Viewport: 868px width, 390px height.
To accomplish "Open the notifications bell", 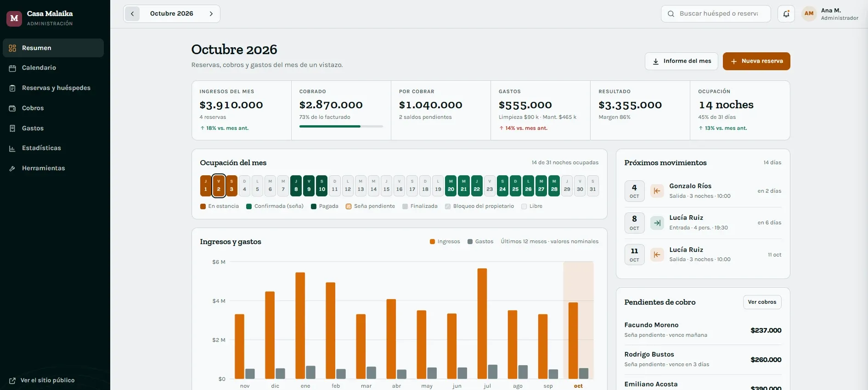I will 786,14.
